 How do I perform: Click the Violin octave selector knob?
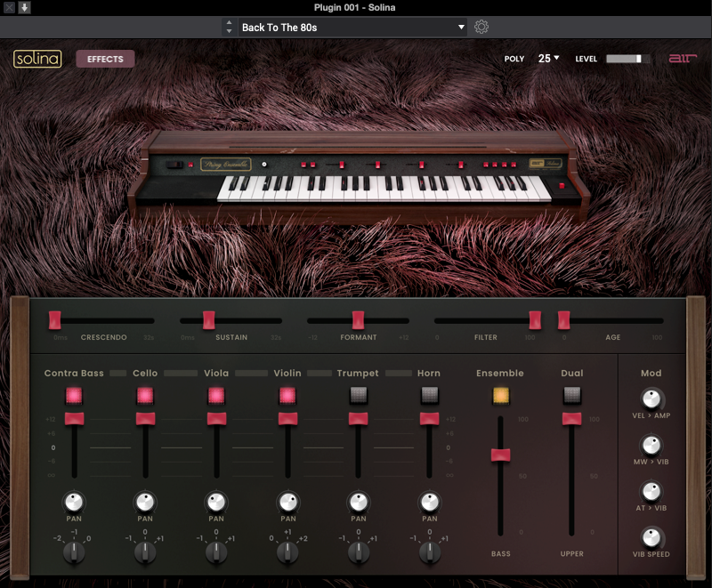(287, 552)
